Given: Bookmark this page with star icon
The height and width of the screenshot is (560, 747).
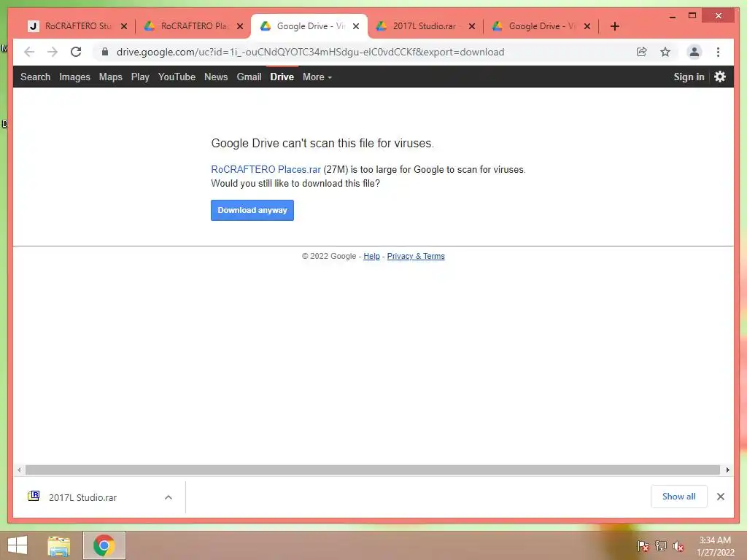Looking at the screenshot, I should [x=665, y=52].
